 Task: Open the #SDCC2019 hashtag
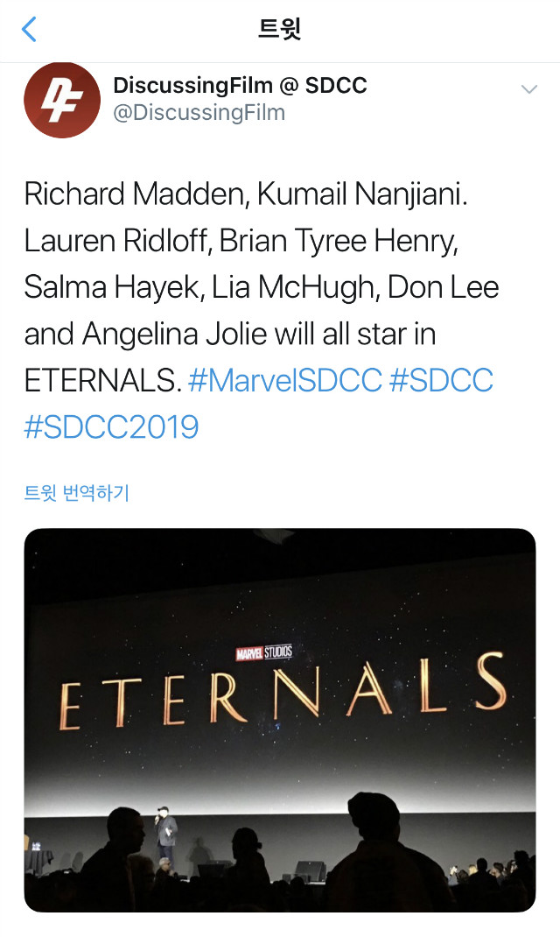click(112, 426)
